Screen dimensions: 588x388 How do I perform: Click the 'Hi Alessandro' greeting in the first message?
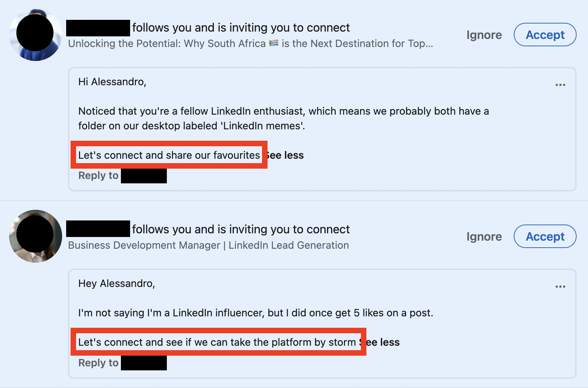click(x=112, y=82)
